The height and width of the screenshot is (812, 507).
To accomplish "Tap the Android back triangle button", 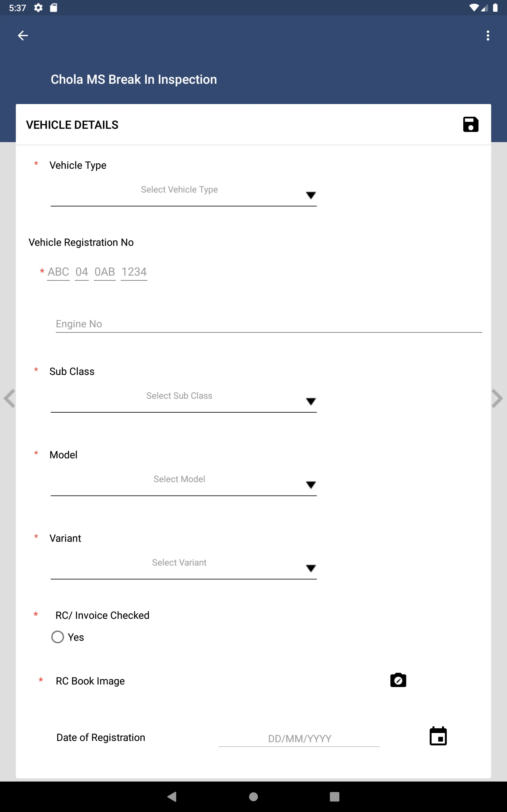I will (x=172, y=796).
